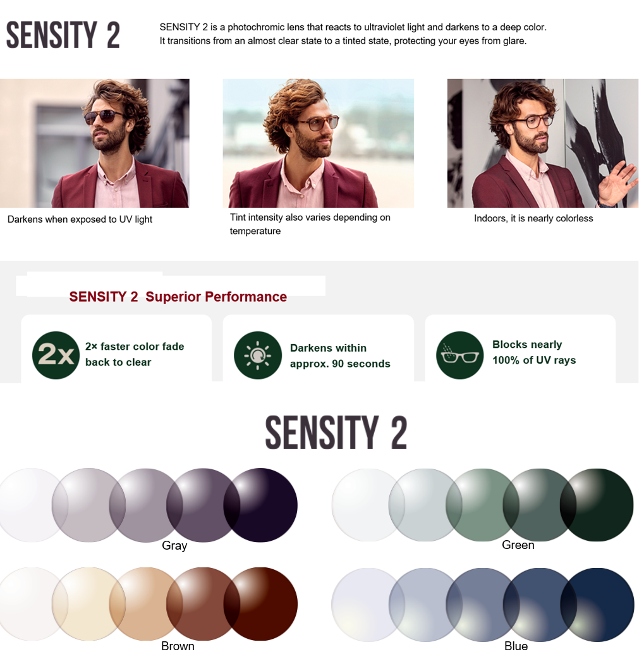Select the darkest Blue lens swatch
Image resolution: width=644 pixels, height=666 pixels.
click(597, 605)
